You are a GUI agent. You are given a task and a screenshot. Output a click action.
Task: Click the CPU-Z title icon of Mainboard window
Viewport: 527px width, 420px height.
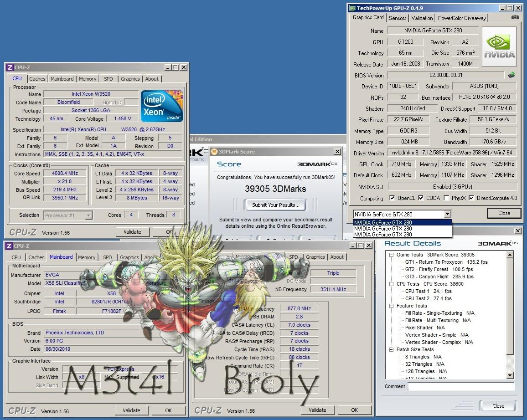(10, 246)
